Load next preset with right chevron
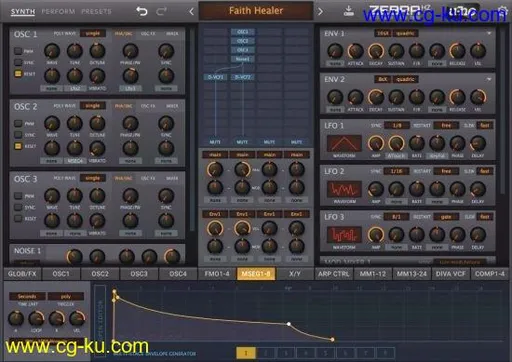Viewport: 512px width, 362px height. pyautogui.click(x=320, y=12)
